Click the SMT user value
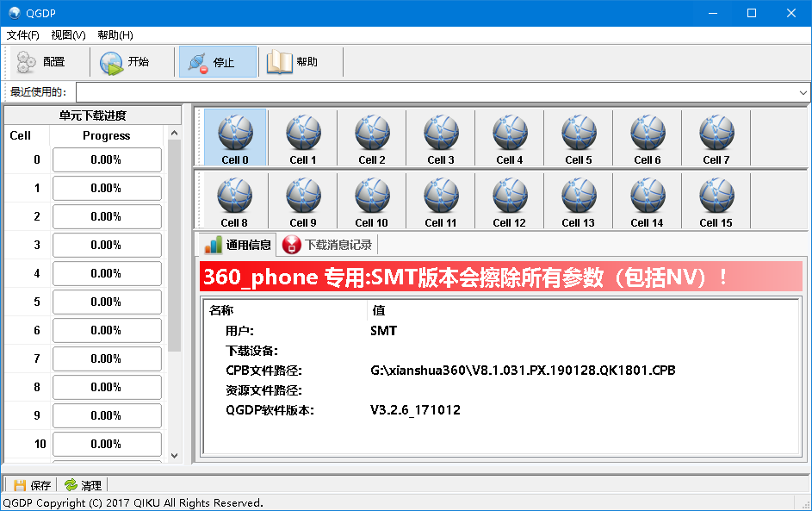 point(383,331)
